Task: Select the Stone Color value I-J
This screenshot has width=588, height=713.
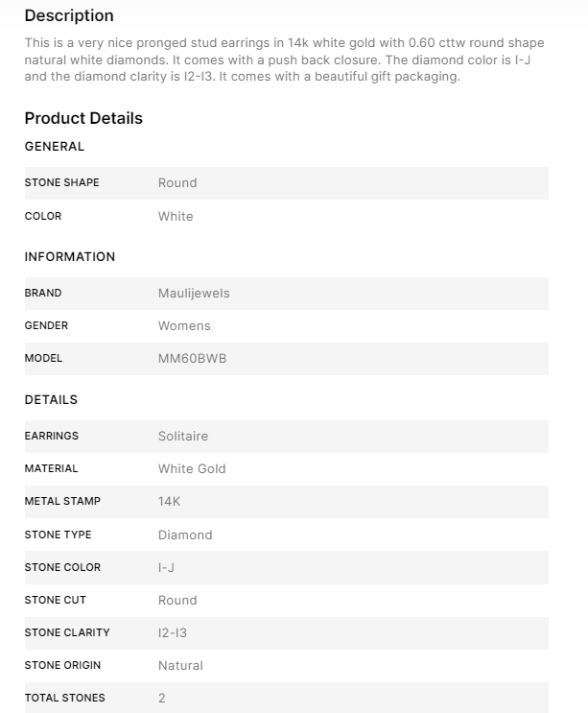Action: pyautogui.click(x=166, y=568)
